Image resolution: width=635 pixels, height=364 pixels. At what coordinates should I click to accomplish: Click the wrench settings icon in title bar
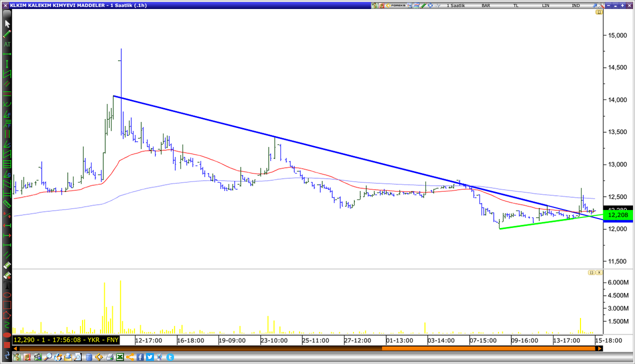pyautogui.click(x=602, y=5)
